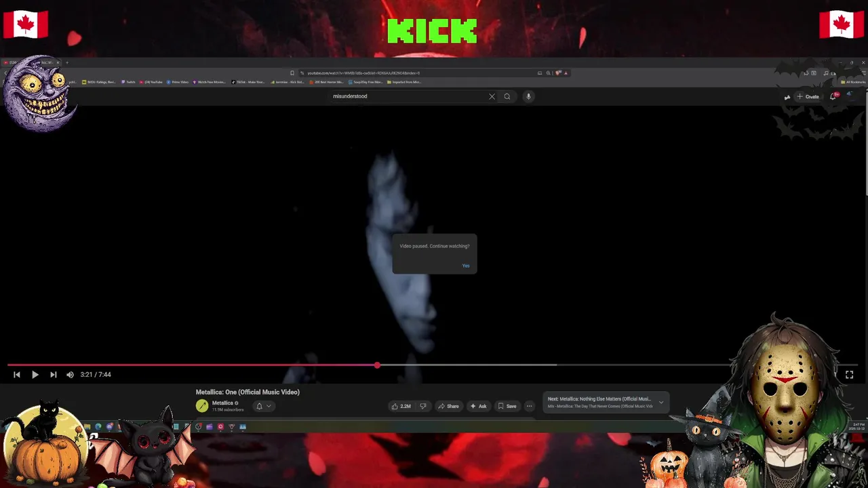Bookmark this page icon in address bar
868x488 pixels.
[292, 73]
